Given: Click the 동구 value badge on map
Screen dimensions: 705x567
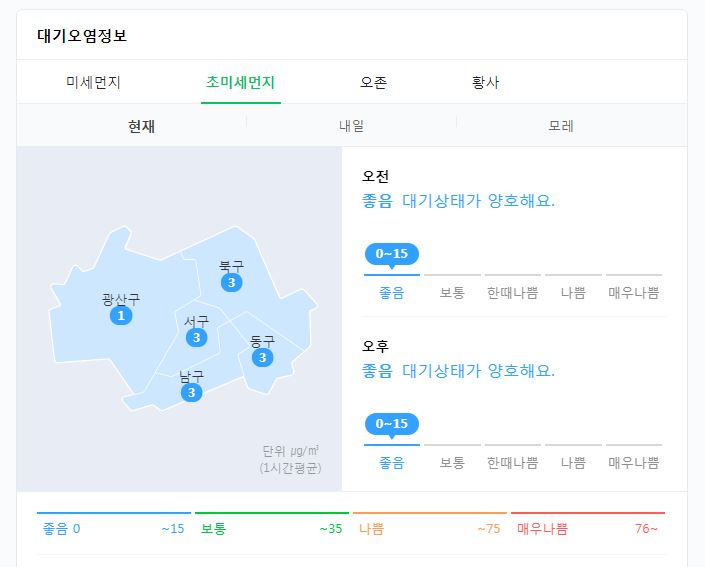Looking at the screenshot, I should point(262,357).
